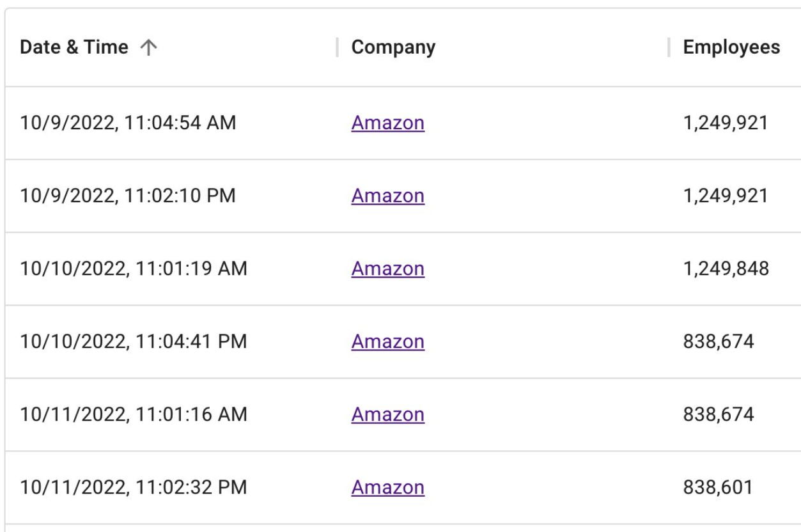This screenshot has width=801, height=532.
Task: Select the 10/11/2022, 11:01:16 AM date cell
Action: (x=133, y=414)
